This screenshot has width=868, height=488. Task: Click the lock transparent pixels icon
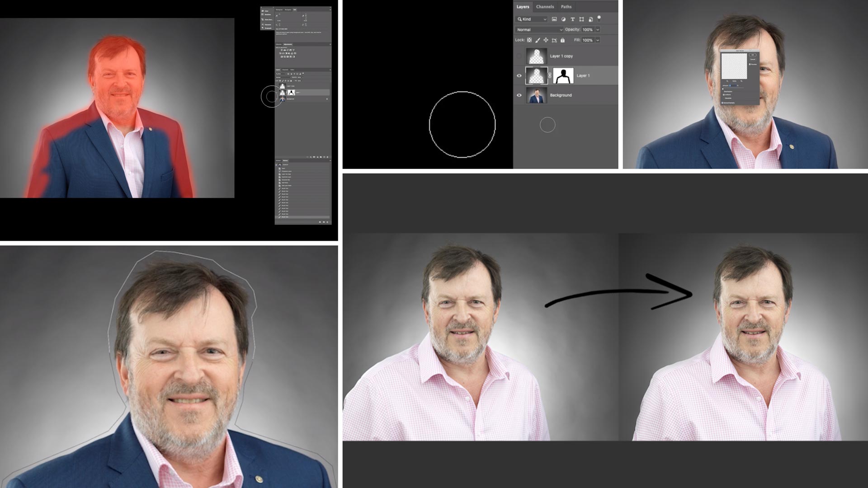click(x=529, y=40)
